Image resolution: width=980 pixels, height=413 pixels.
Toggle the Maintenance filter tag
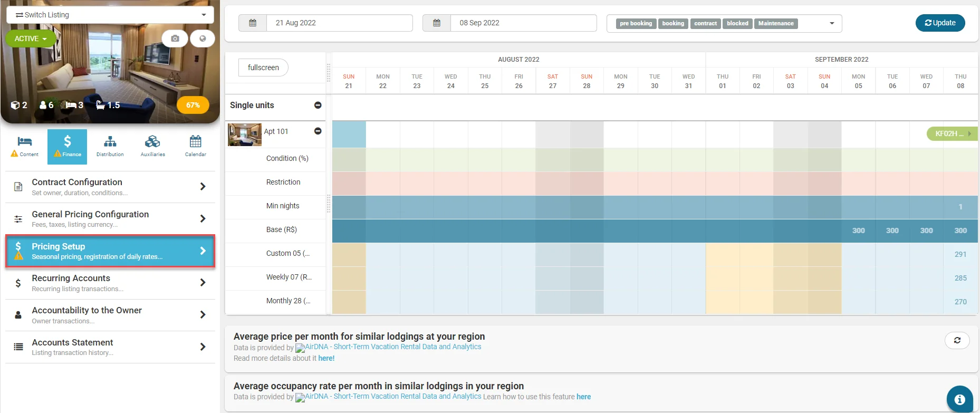point(776,23)
